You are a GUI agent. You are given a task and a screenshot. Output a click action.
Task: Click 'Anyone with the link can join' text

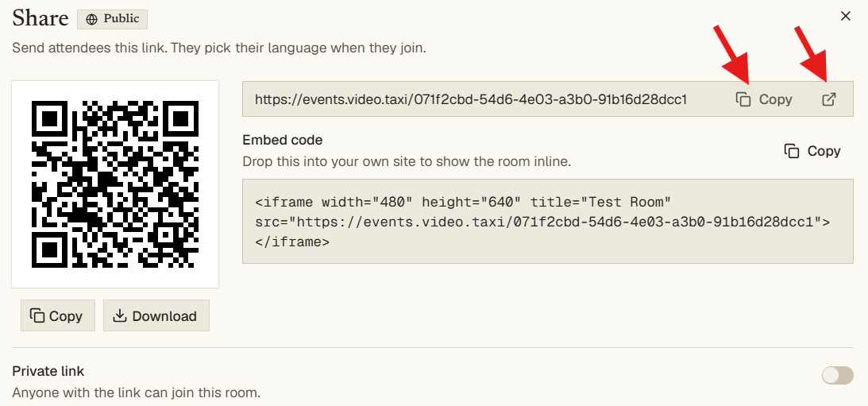pos(136,392)
